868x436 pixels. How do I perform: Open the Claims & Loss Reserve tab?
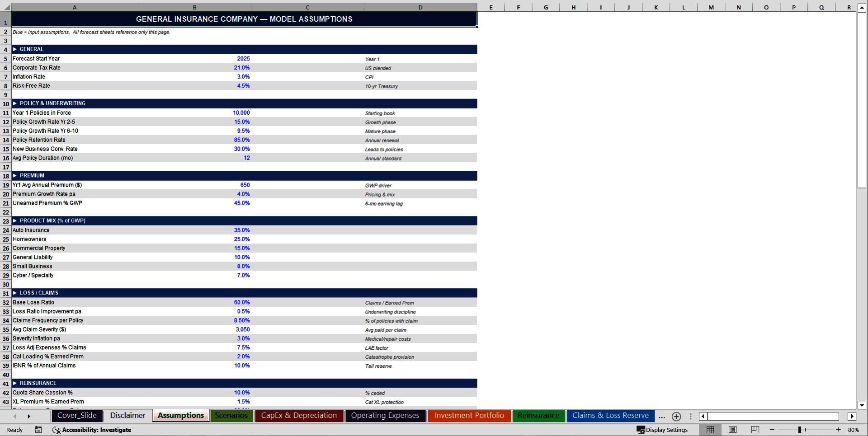point(610,415)
